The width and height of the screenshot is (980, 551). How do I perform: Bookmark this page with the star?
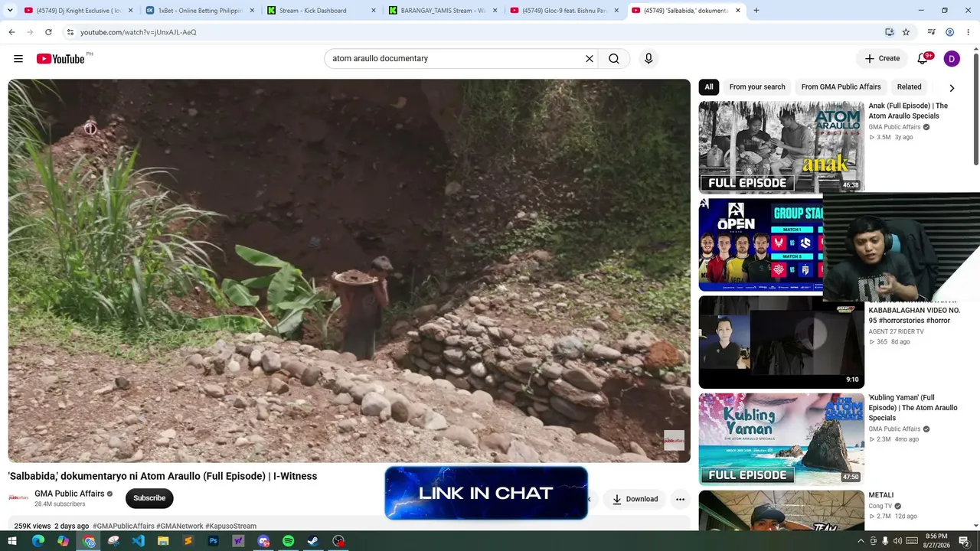click(906, 32)
